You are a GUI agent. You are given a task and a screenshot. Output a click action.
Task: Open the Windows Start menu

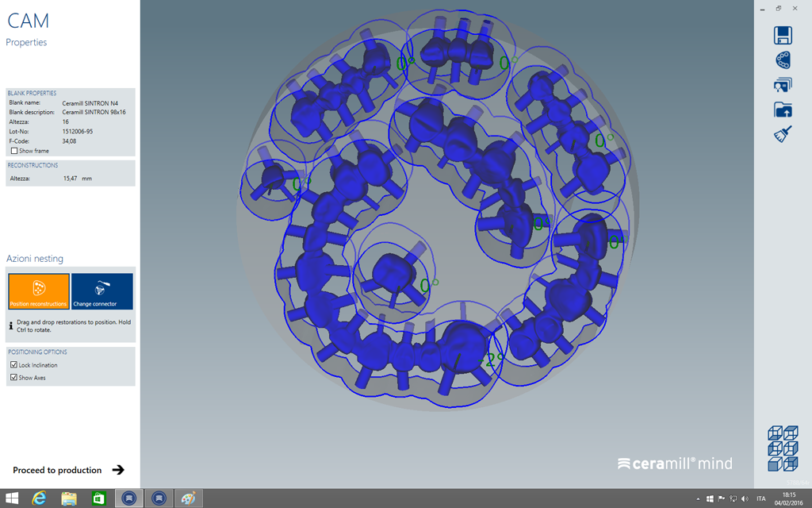(x=12, y=498)
